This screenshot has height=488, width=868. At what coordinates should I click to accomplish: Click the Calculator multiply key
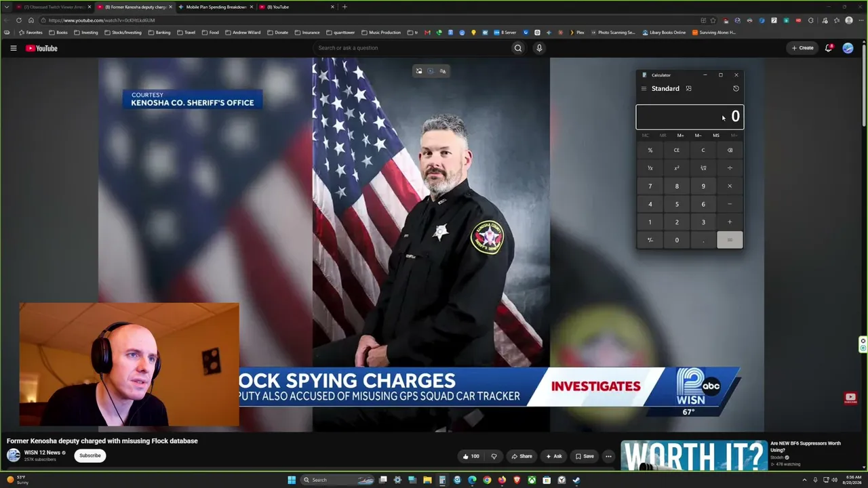coord(730,186)
